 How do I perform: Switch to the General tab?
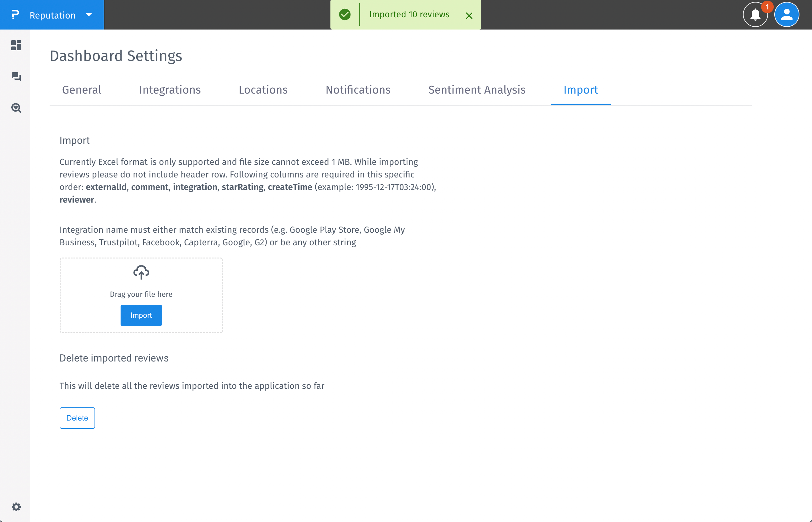point(82,90)
